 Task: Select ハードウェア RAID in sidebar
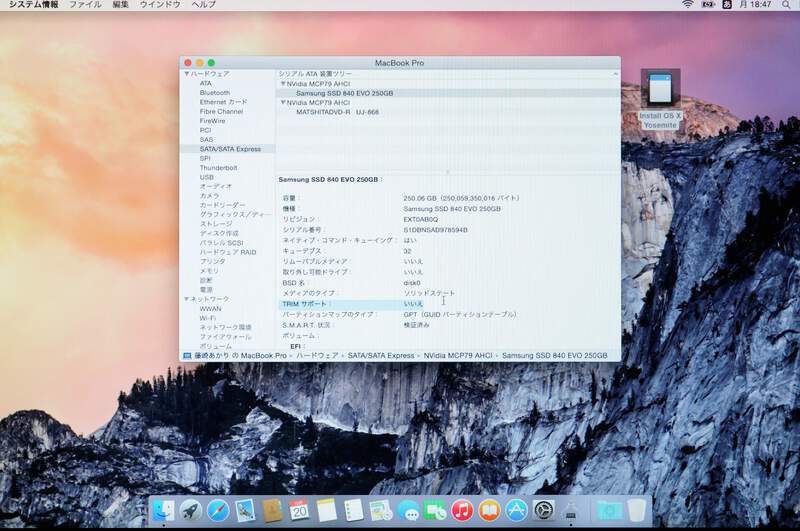(x=228, y=252)
